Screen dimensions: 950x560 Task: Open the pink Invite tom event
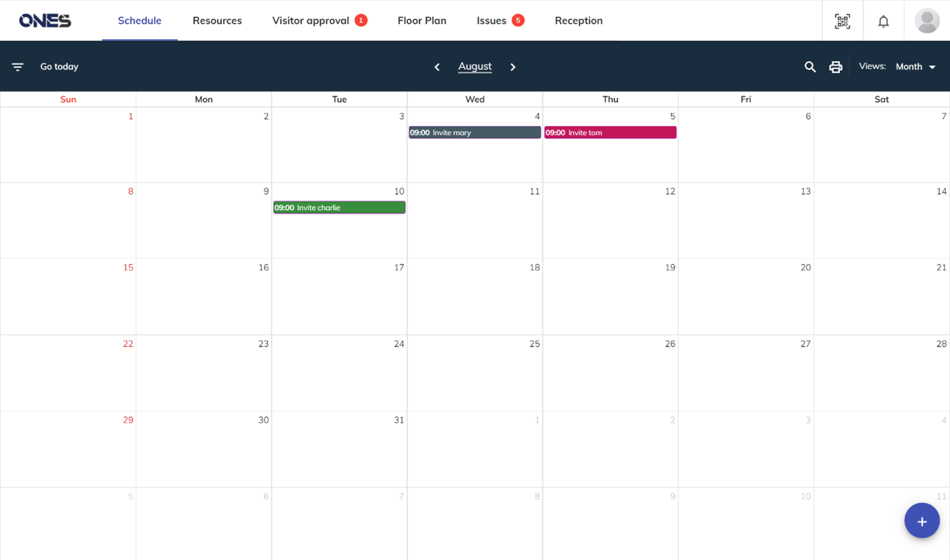[610, 132]
